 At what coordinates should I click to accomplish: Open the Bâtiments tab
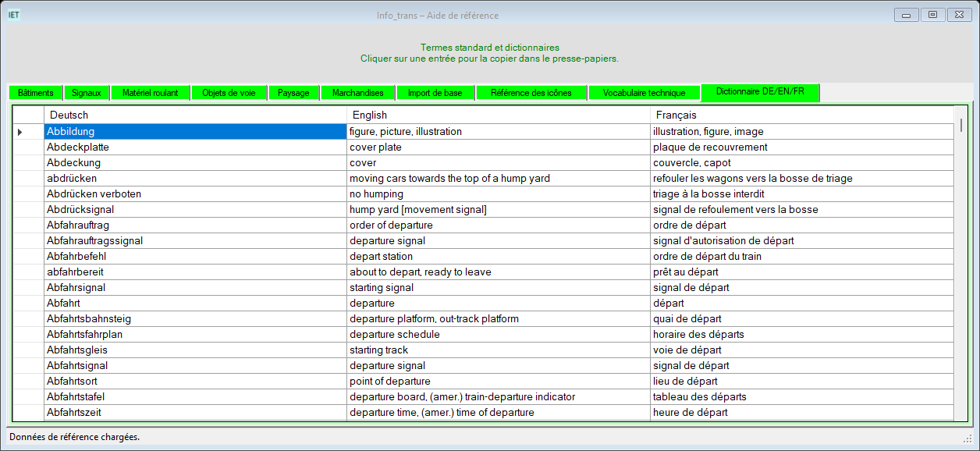(35, 93)
